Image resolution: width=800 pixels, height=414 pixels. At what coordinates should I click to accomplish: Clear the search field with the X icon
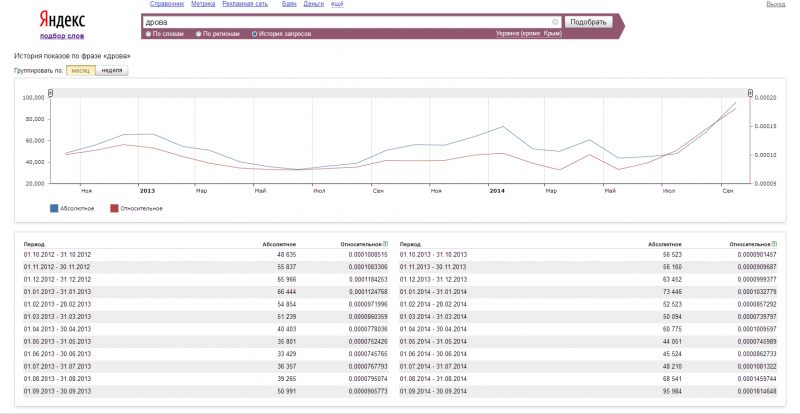click(x=555, y=22)
